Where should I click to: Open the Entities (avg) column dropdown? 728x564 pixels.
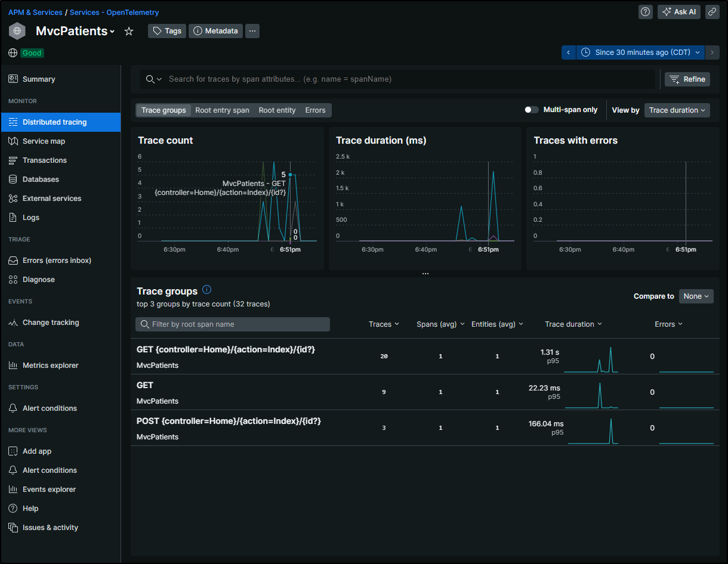pos(497,324)
